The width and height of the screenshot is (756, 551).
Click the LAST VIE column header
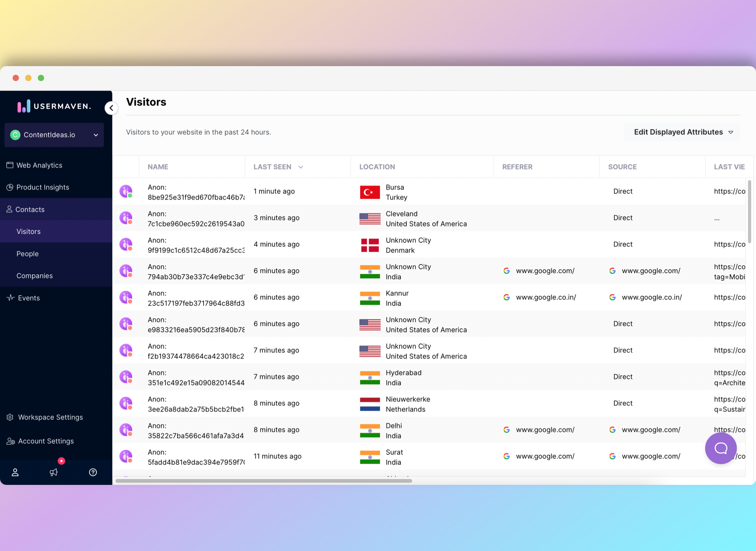point(729,167)
